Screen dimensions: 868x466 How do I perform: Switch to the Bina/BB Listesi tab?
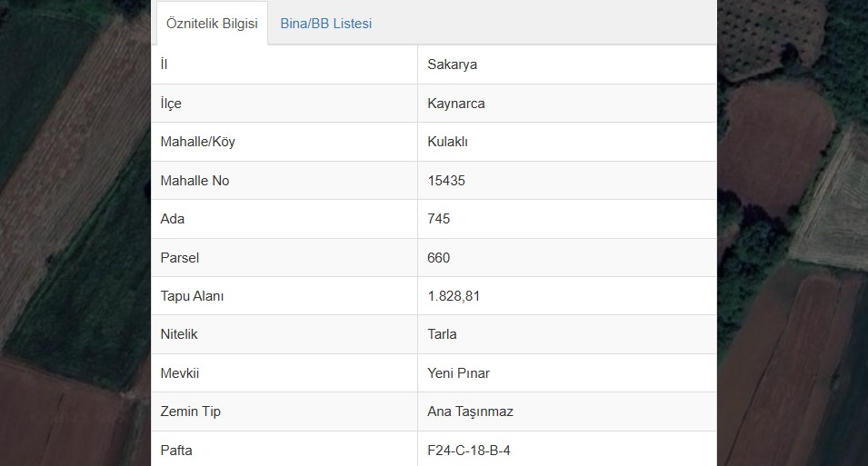[x=325, y=24]
